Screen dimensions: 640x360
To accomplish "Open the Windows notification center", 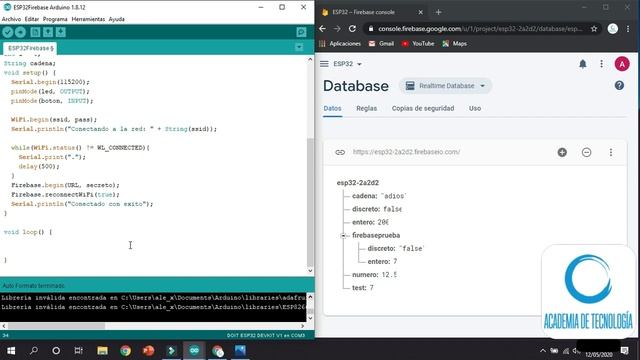I will tap(624, 351).
